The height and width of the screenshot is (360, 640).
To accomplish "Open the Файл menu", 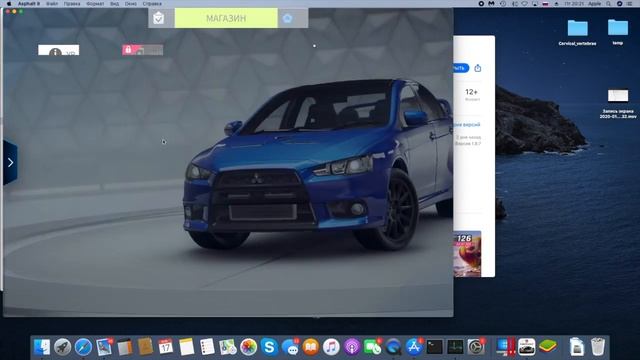I will point(52,4).
